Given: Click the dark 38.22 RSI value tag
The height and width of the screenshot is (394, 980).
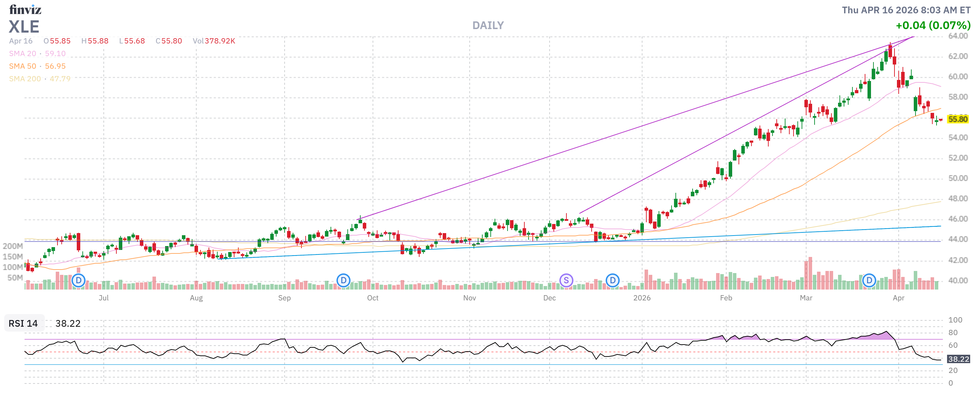Looking at the screenshot, I should pyautogui.click(x=958, y=359).
